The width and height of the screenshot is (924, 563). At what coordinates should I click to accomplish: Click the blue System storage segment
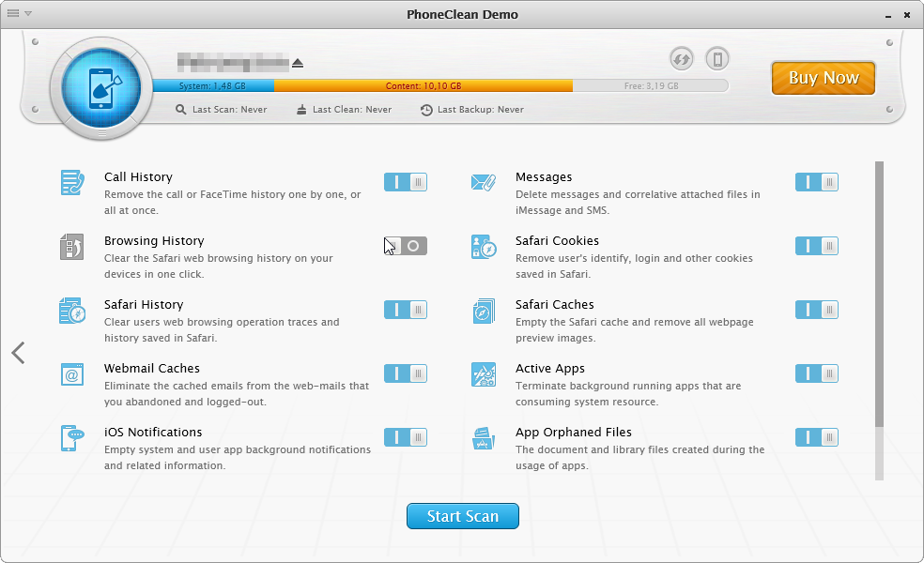tap(213, 86)
